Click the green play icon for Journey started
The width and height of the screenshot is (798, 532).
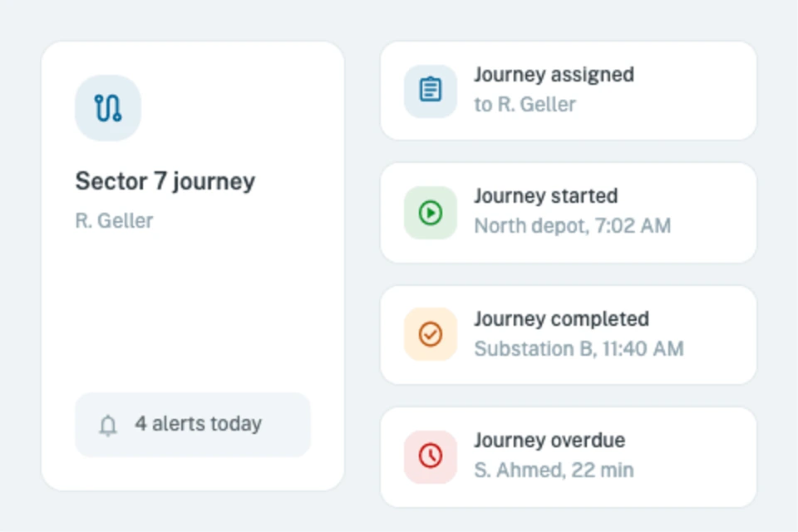[430, 213]
